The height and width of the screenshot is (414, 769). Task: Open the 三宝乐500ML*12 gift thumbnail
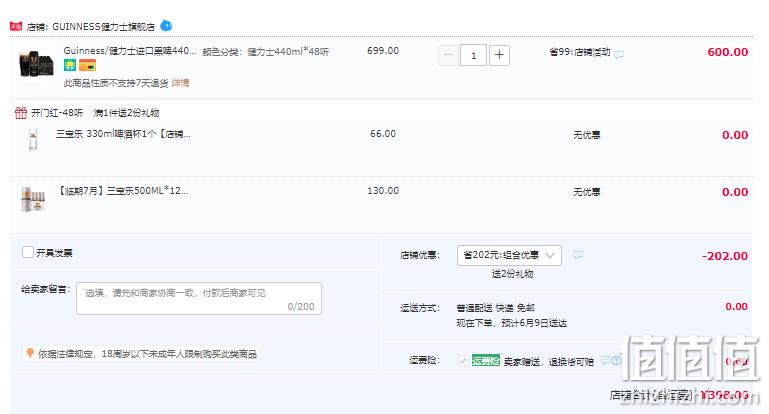point(33,199)
